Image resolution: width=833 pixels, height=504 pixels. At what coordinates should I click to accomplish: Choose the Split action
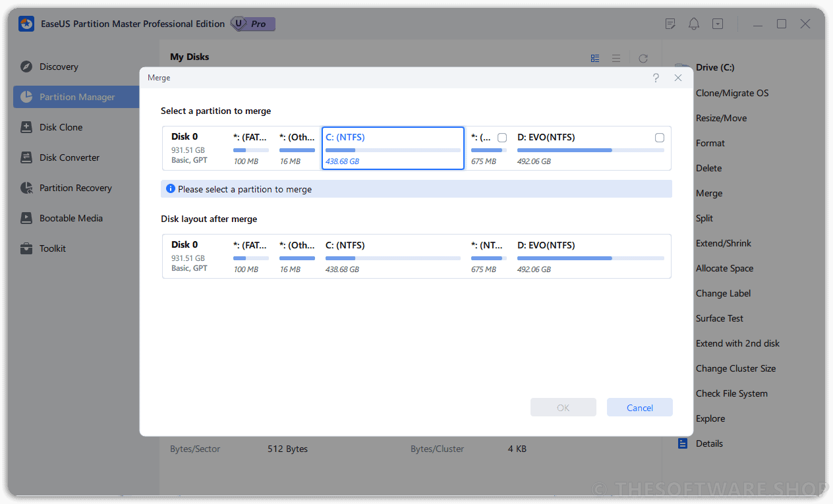click(704, 218)
